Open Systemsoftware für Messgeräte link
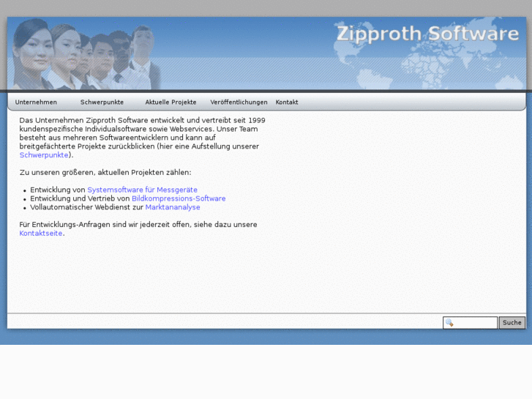 tap(142, 190)
